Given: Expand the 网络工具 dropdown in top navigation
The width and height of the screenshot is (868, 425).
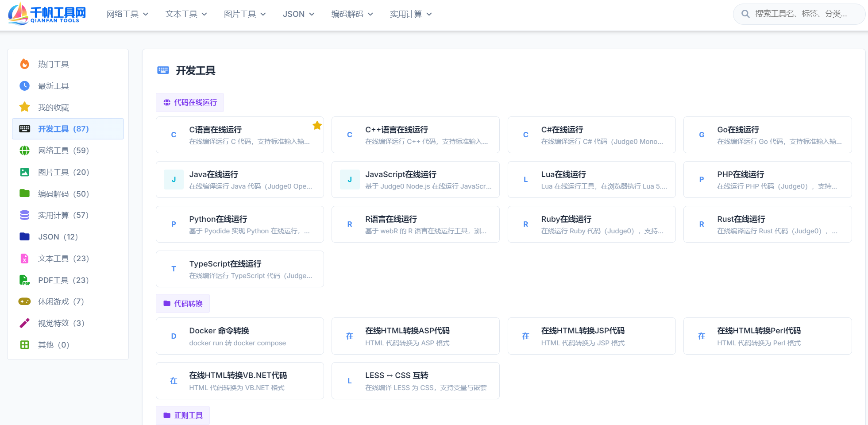Looking at the screenshot, I should click(127, 14).
